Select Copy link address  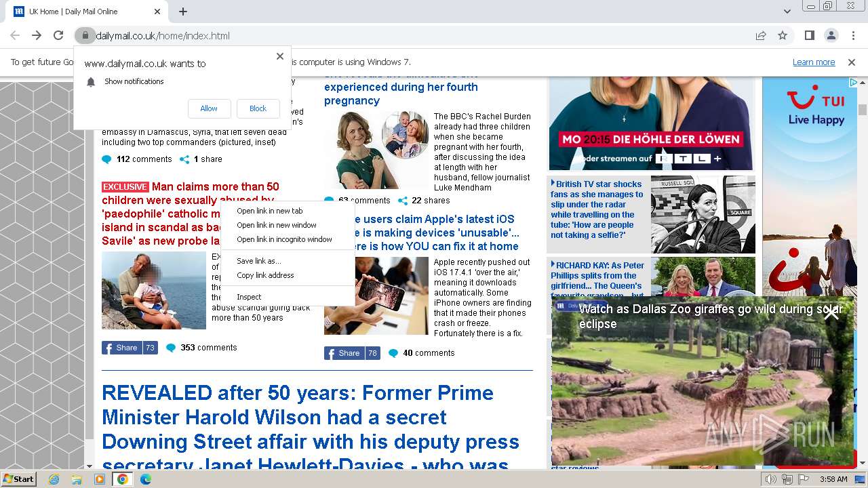pos(288,275)
